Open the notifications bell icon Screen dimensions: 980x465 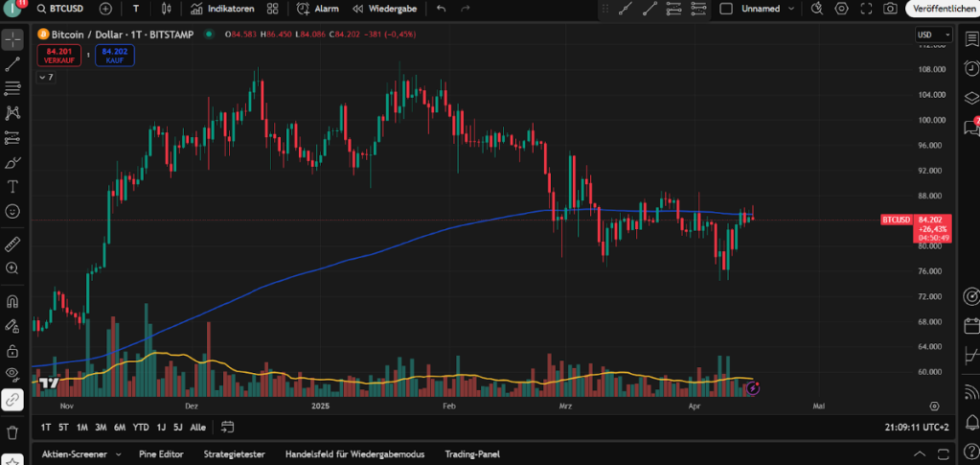pyautogui.click(x=971, y=423)
